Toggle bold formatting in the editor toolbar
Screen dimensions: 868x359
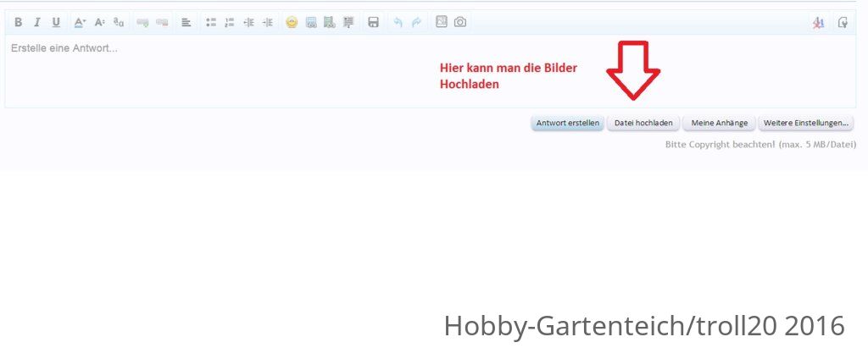click(x=19, y=23)
